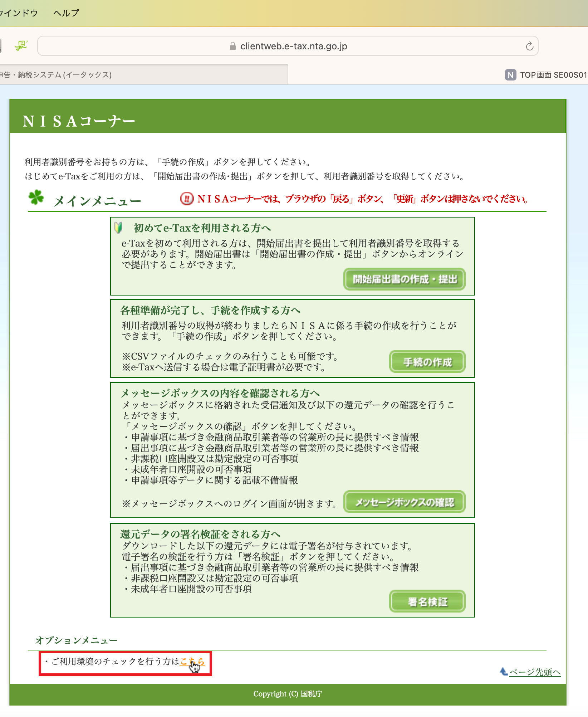Image resolution: width=588 pixels, height=717 pixels.
Task: Click the red 戻る/更新 button warning text
Action: (363, 199)
